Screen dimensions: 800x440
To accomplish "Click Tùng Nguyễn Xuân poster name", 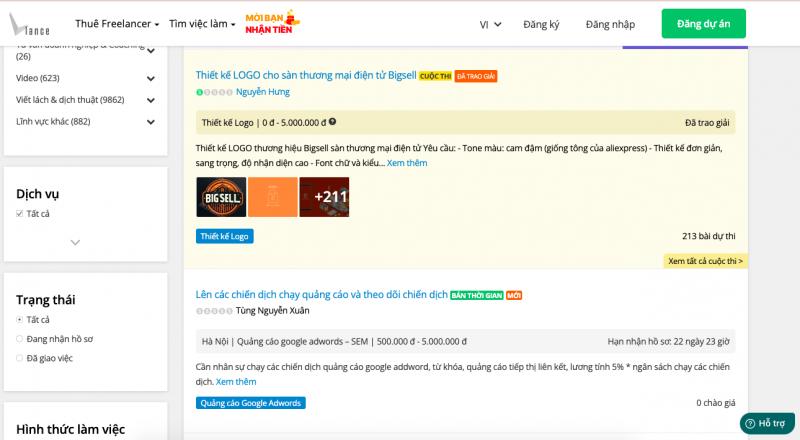I will [x=272, y=310].
